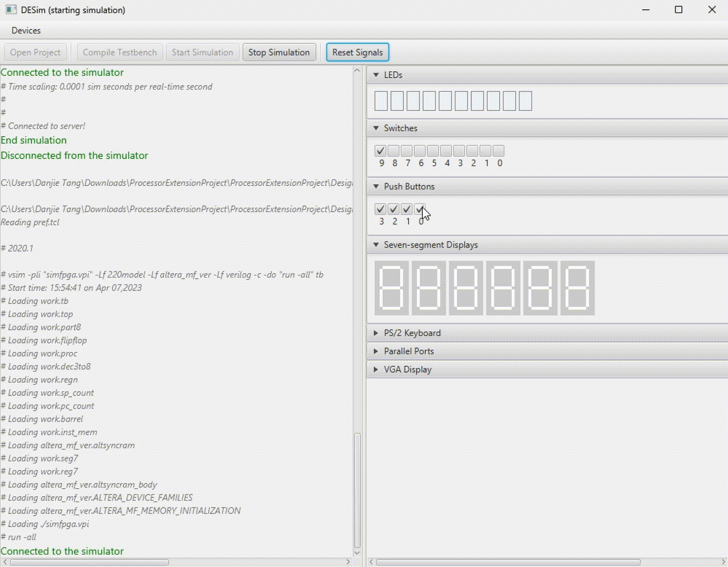Viewport: 728px width, 567px height.
Task: Click the devices panel horizontal scrollbar
Action: (508, 562)
